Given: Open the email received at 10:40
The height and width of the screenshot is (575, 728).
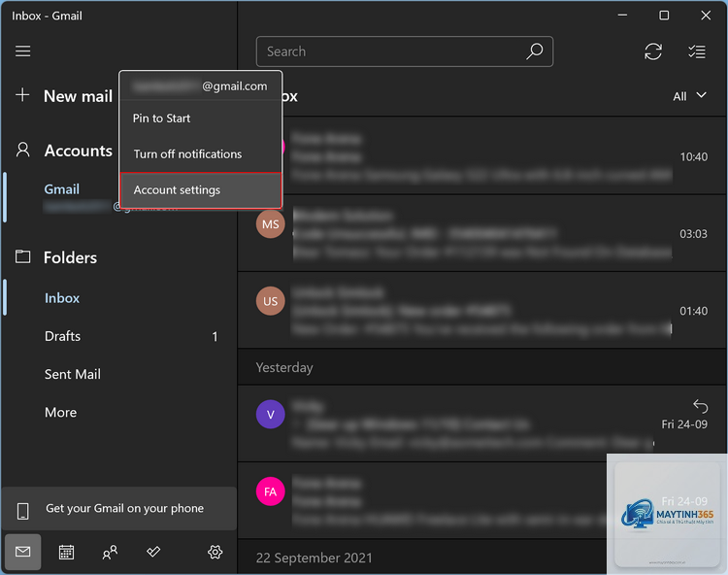Looking at the screenshot, I should [481, 155].
